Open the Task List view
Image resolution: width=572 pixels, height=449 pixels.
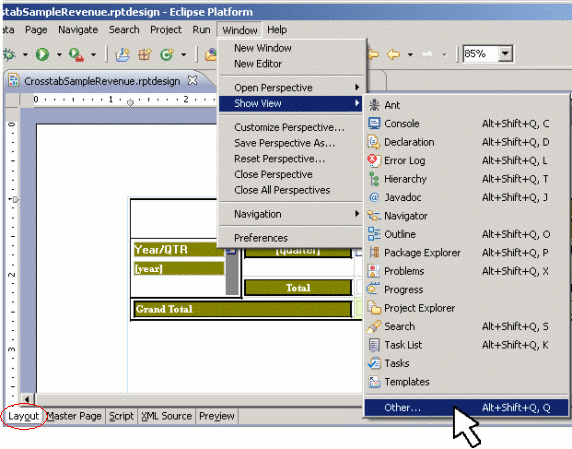[x=466, y=345]
